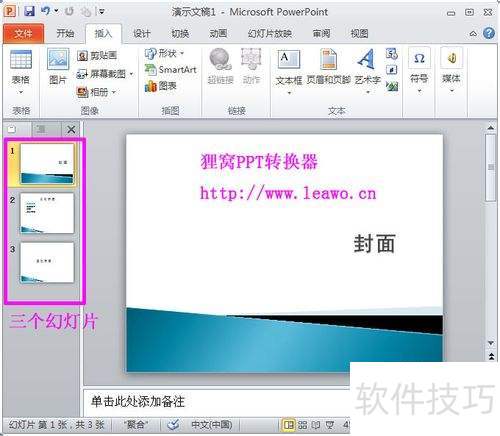Switch to Reading view in status bar

click(316, 425)
